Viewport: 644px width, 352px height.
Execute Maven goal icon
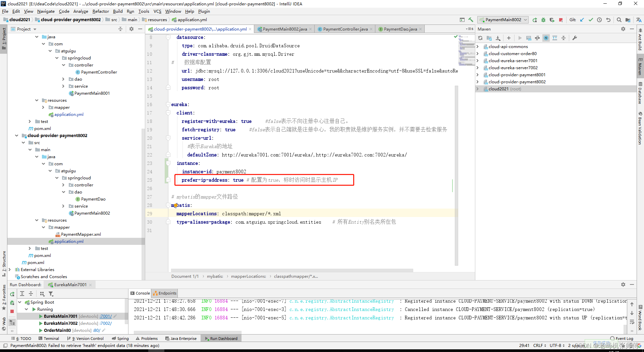click(x=529, y=38)
